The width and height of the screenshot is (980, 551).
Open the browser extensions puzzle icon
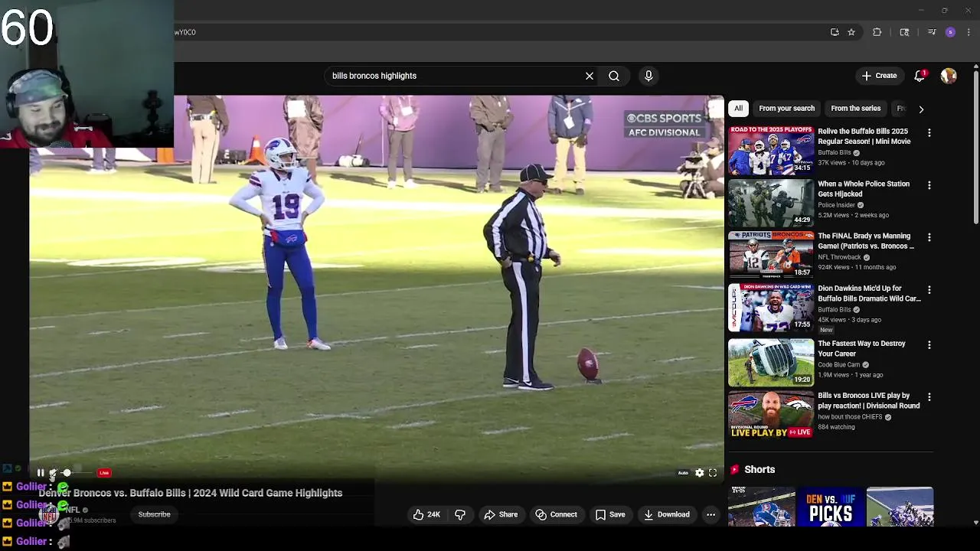pyautogui.click(x=877, y=32)
